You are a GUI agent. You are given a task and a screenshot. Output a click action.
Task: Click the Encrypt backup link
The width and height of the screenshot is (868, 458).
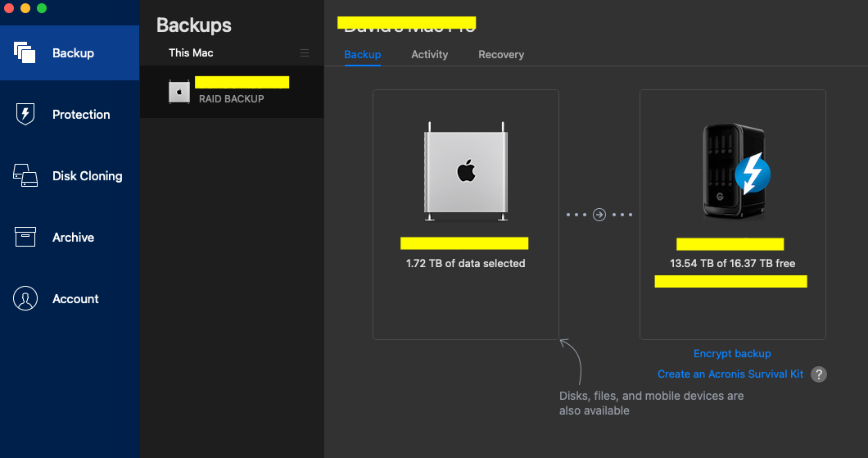(732, 353)
